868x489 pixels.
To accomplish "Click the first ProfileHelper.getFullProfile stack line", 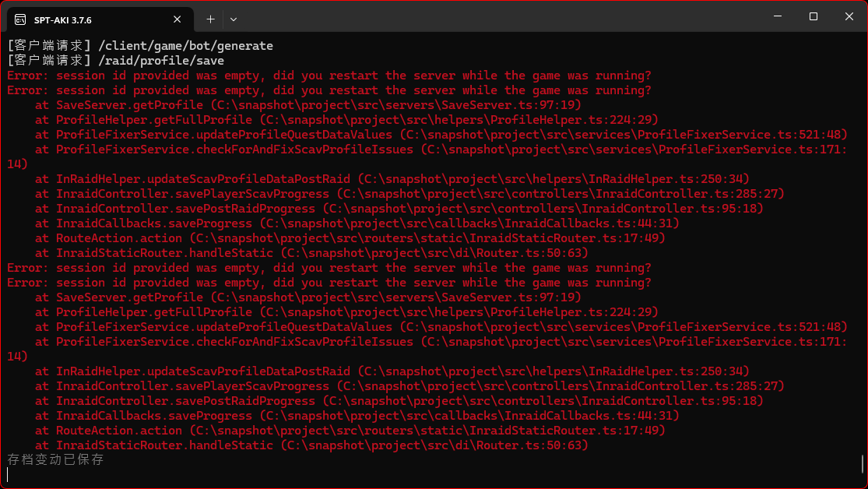I will pos(346,120).
